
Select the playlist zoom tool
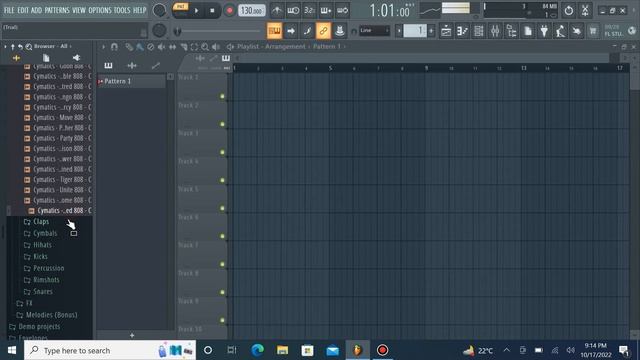click(x=205, y=47)
